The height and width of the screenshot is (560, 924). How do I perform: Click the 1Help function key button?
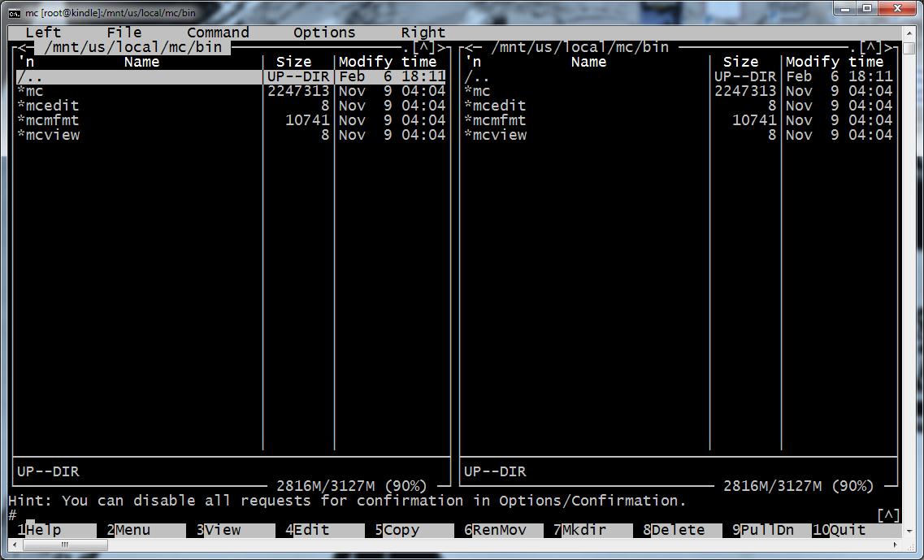[x=57, y=530]
